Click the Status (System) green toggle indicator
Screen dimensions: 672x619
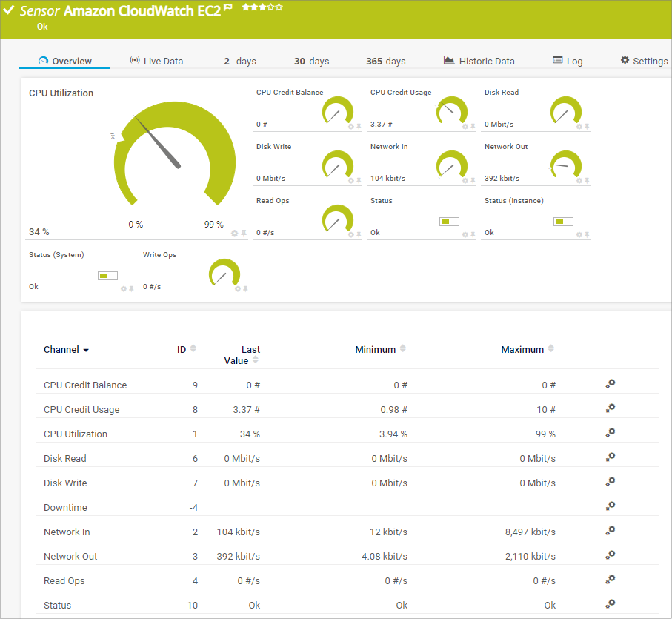point(107,275)
